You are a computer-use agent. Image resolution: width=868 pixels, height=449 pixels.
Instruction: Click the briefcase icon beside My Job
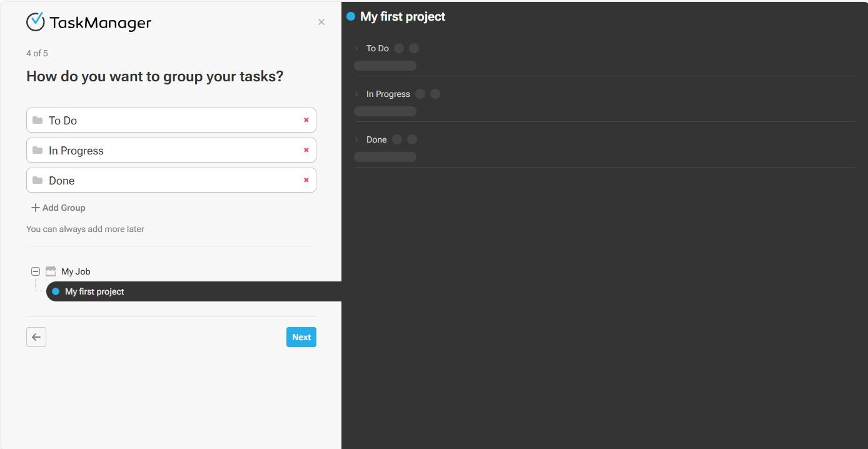click(x=50, y=271)
